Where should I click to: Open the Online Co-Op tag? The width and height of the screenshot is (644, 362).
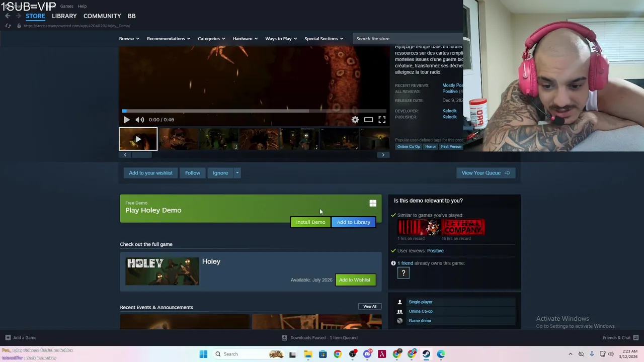point(409,146)
